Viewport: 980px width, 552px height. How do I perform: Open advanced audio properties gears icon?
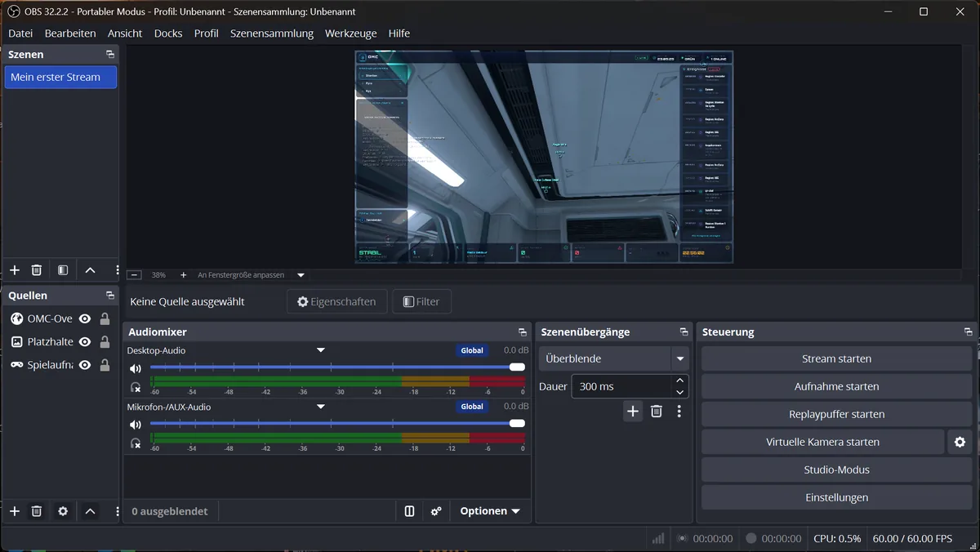[x=436, y=511]
